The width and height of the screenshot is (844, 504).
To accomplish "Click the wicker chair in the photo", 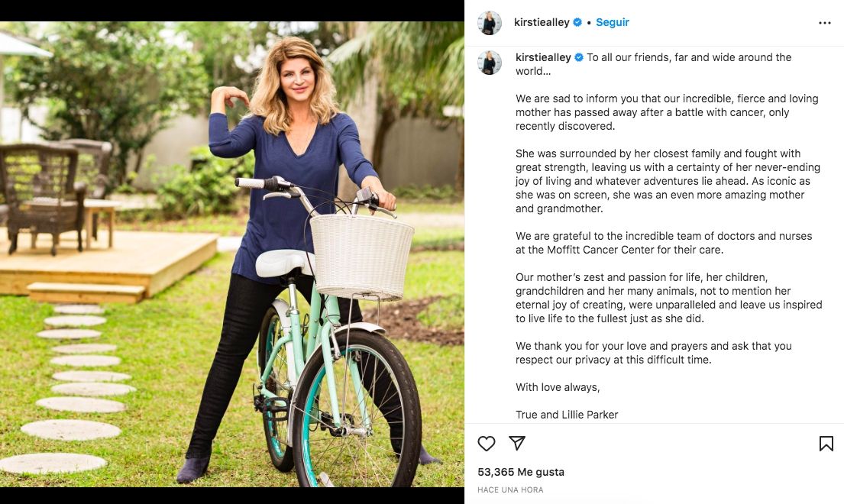I will (x=42, y=196).
